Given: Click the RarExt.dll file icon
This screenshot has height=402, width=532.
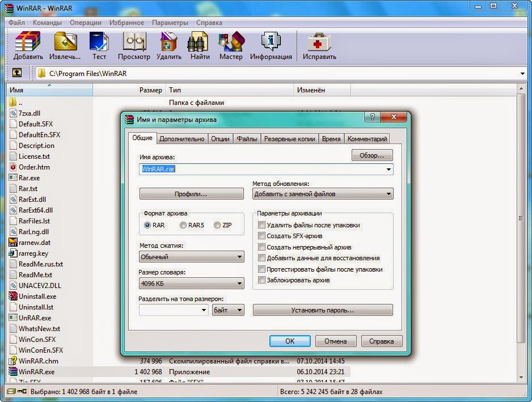Looking at the screenshot, I should 13,199.
